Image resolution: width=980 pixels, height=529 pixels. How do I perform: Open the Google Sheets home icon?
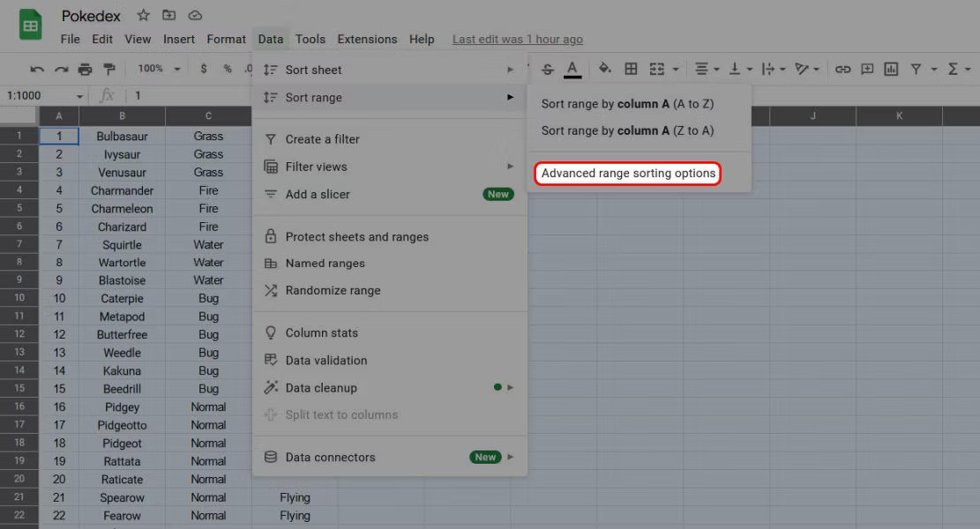click(x=30, y=26)
